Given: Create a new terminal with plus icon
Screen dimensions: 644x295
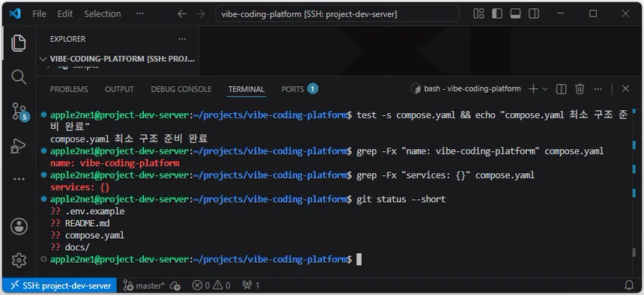Looking at the screenshot, I should (533, 89).
